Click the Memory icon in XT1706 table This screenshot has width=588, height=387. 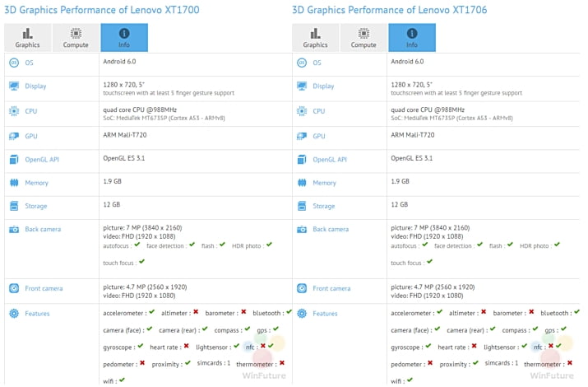302,183
